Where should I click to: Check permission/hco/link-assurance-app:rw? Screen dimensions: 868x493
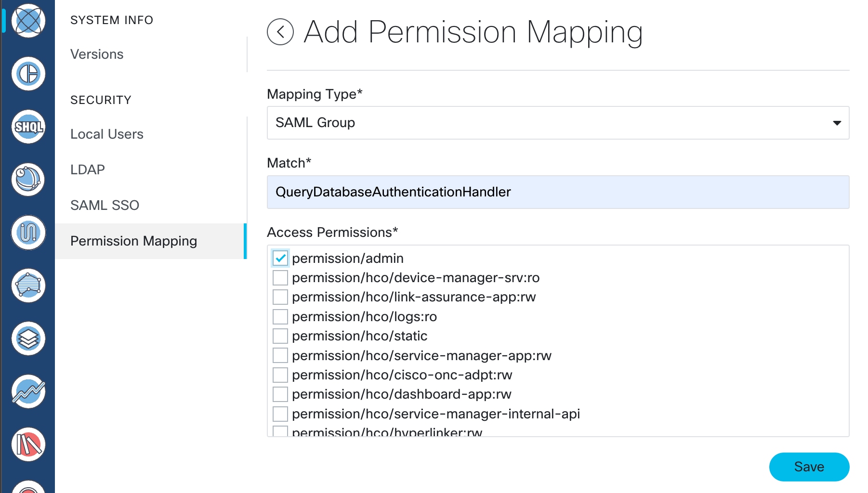(280, 297)
